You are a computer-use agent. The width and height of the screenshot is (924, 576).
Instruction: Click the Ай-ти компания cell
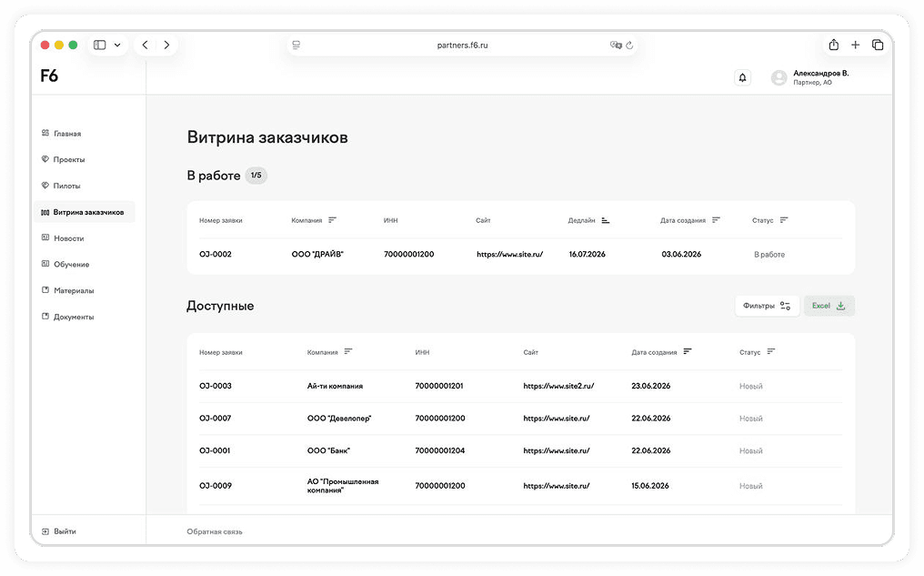tap(335, 386)
